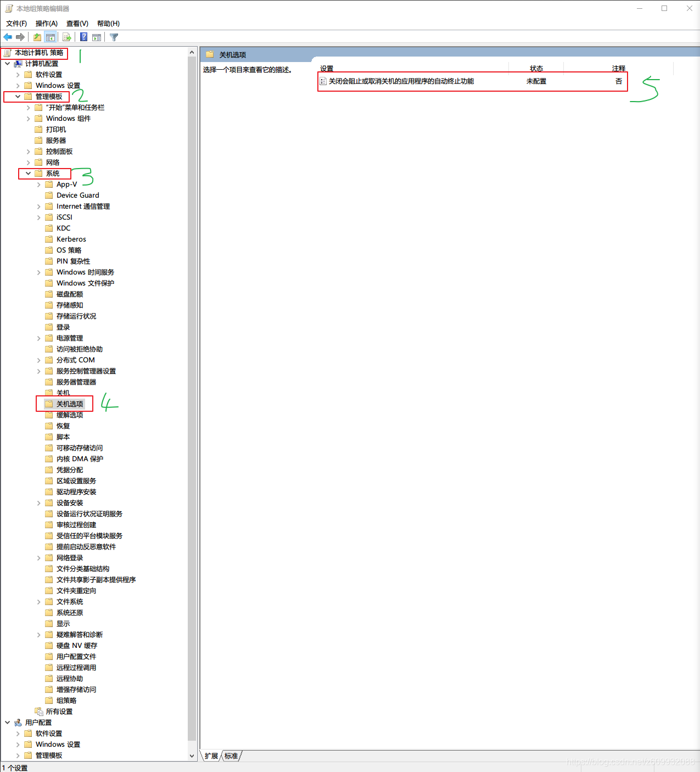Click the tree pane vertical scrollbar thumb

click(x=192, y=398)
